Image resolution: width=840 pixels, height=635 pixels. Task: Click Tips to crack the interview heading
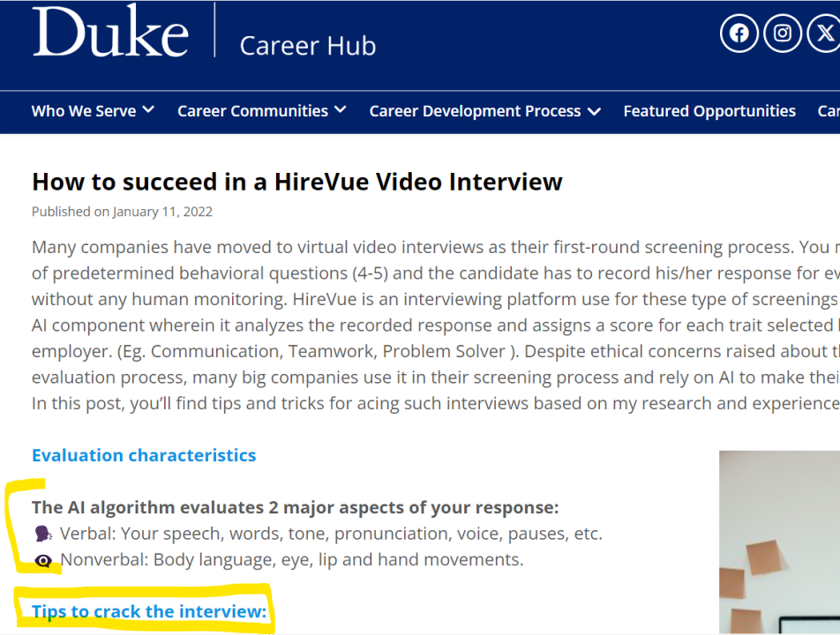pos(149,611)
